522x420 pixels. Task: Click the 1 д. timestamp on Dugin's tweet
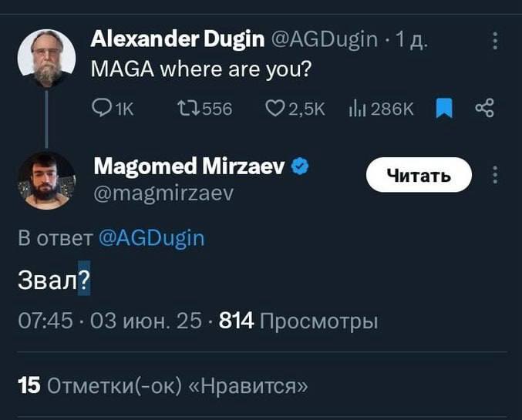[413, 38]
